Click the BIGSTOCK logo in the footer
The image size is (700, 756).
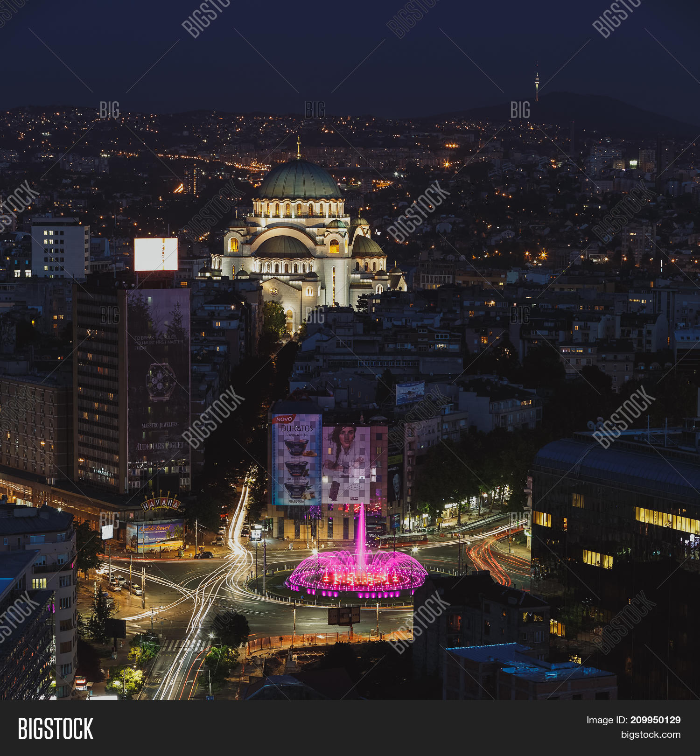pyautogui.click(x=56, y=728)
